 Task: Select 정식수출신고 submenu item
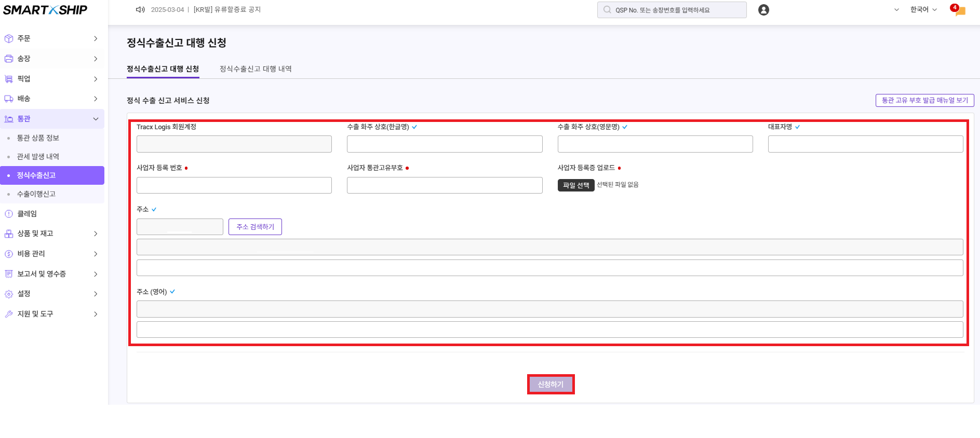pyautogui.click(x=52, y=175)
